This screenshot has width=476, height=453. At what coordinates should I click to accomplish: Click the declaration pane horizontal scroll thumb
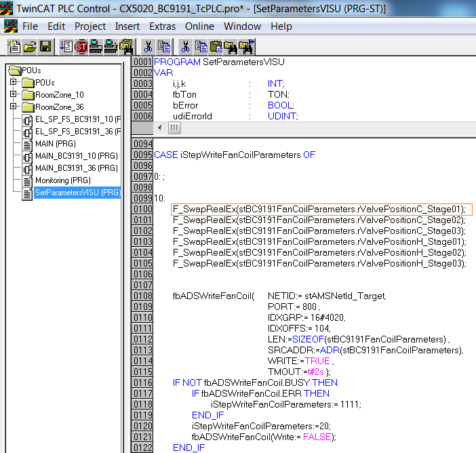[174, 127]
